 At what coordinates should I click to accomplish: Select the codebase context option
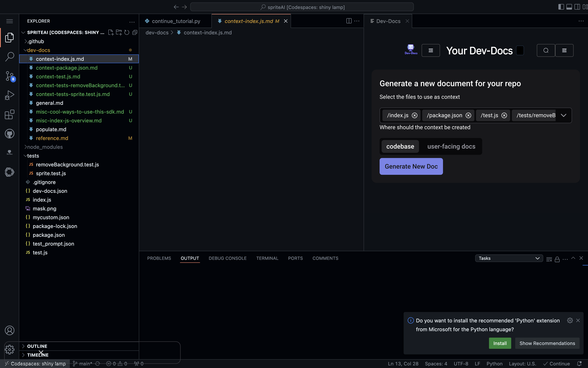tap(400, 146)
